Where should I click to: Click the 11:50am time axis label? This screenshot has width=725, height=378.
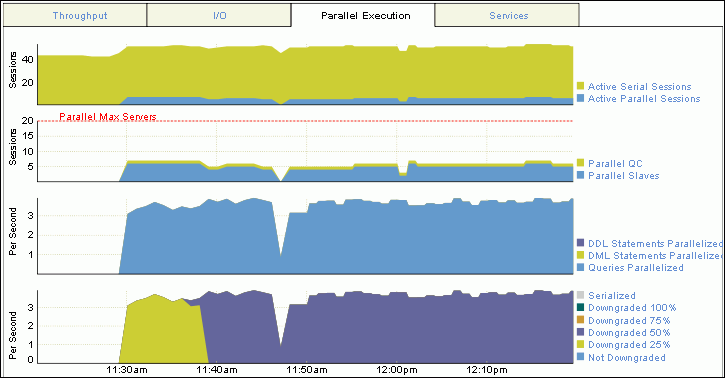point(307,370)
